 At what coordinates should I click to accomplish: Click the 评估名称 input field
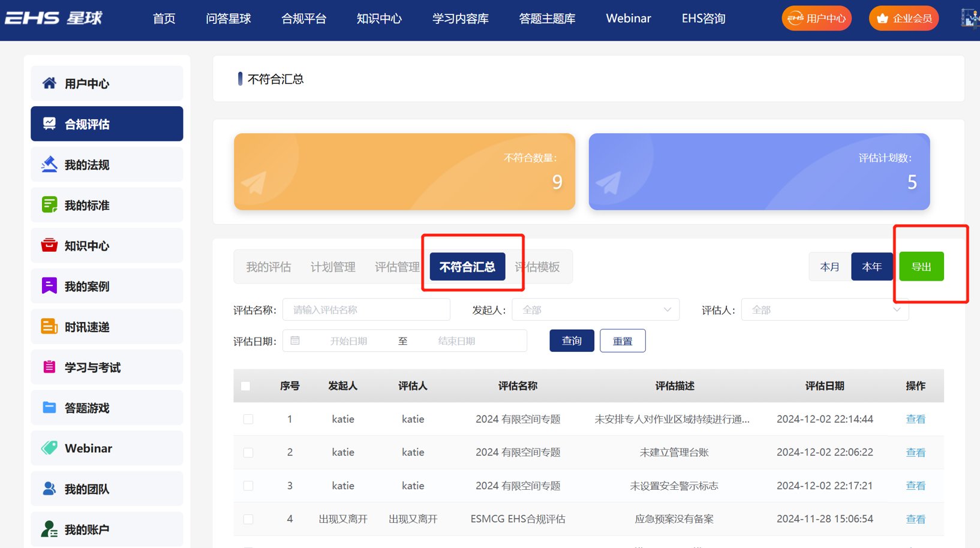tap(366, 309)
